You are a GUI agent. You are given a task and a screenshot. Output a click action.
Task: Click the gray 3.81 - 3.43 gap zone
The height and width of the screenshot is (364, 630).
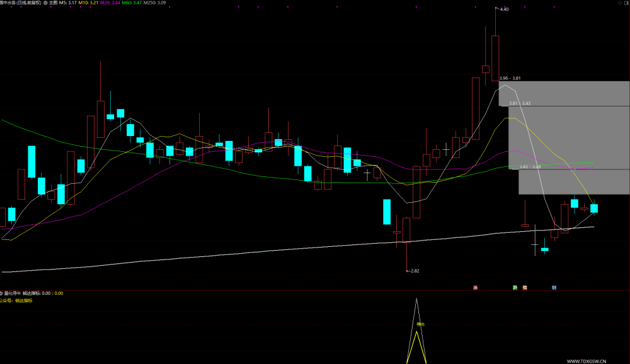(569, 137)
